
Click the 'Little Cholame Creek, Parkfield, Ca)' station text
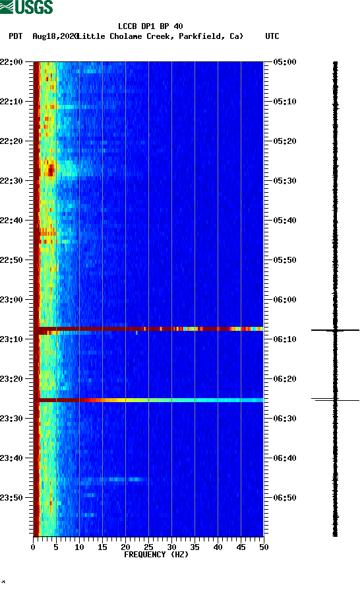160,36
